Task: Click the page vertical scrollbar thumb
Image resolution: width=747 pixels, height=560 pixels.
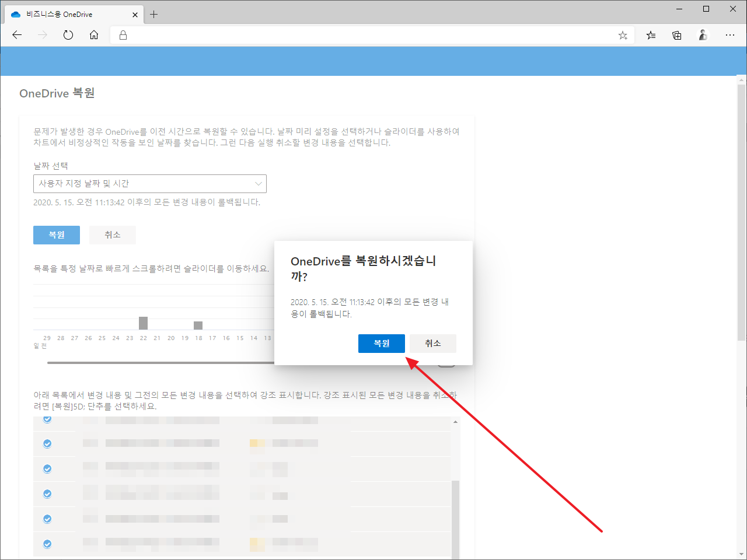Action: tap(741, 213)
